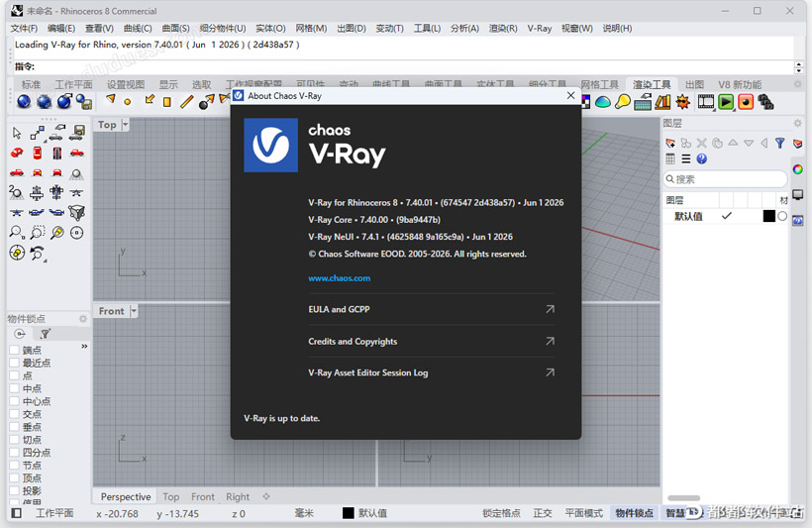Click the black color swatch of 默认值 layer
812x528 pixels.
coord(769,216)
